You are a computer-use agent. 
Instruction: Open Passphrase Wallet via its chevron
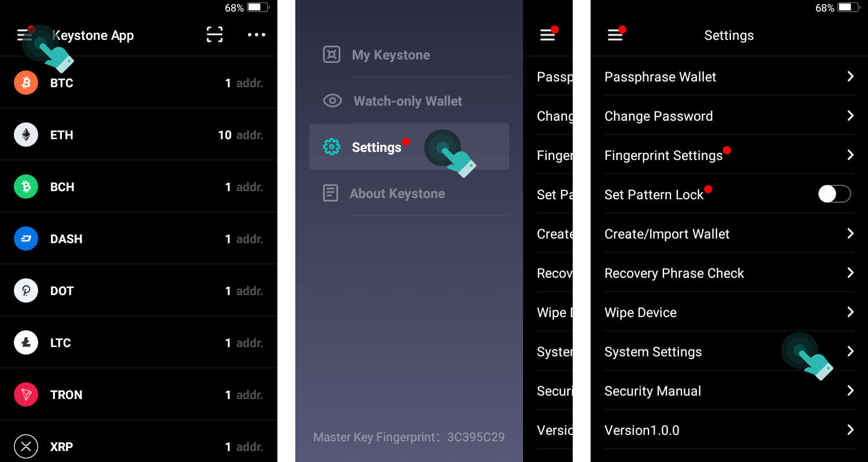pos(850,76)
